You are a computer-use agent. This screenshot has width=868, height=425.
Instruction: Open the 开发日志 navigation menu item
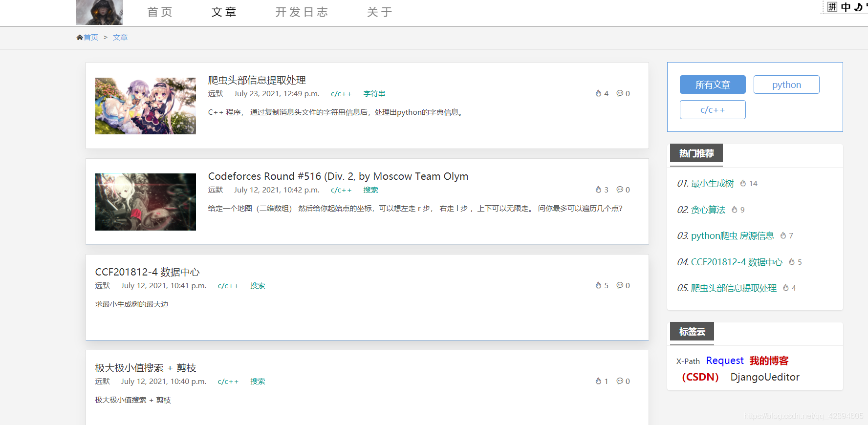tap(302, 12)
